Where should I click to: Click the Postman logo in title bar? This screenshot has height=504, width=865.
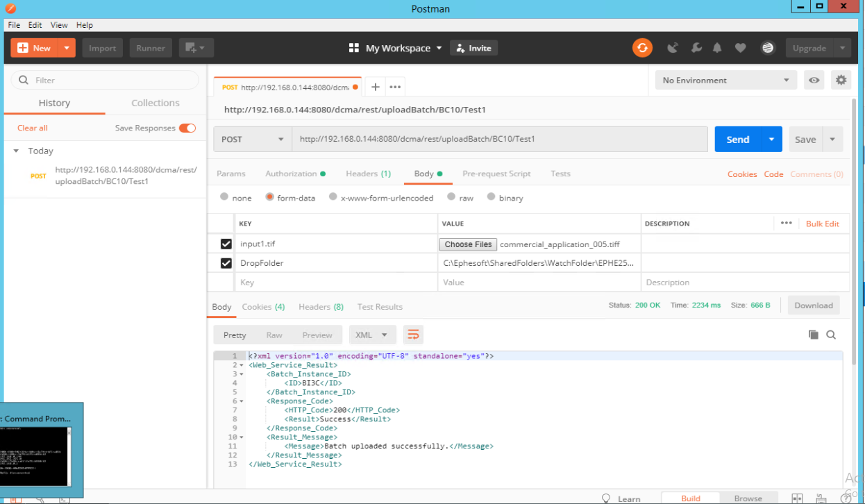[9, 9]
